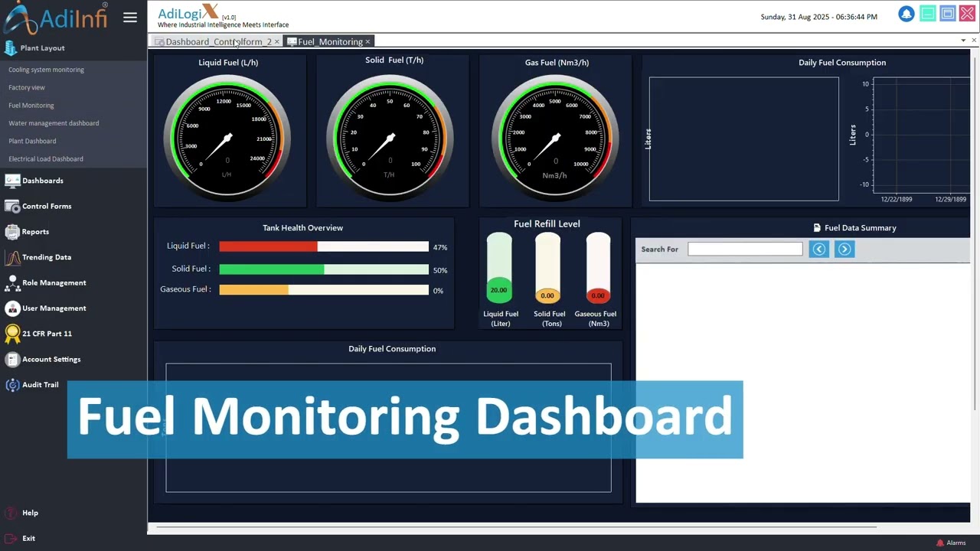Click the Liquid Fuel tank health bar
Viewport: 980px width, 551px height.
[x=324, y=246]
